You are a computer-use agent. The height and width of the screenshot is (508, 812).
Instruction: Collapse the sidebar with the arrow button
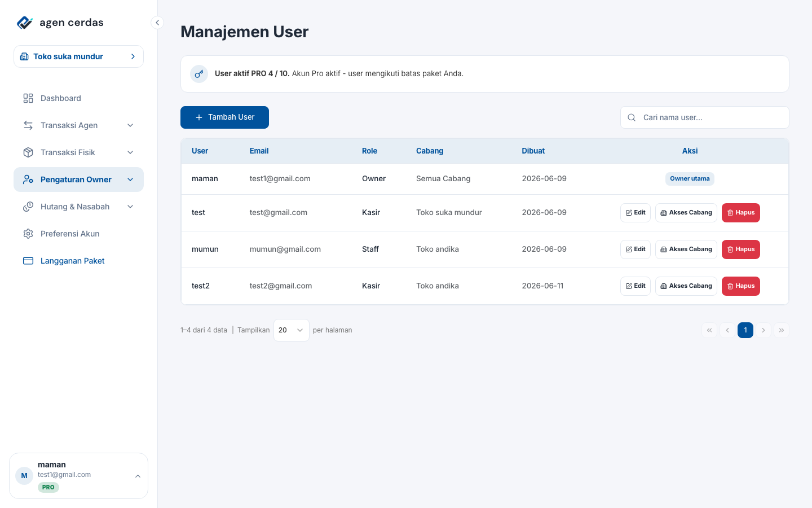pos(157,23)
